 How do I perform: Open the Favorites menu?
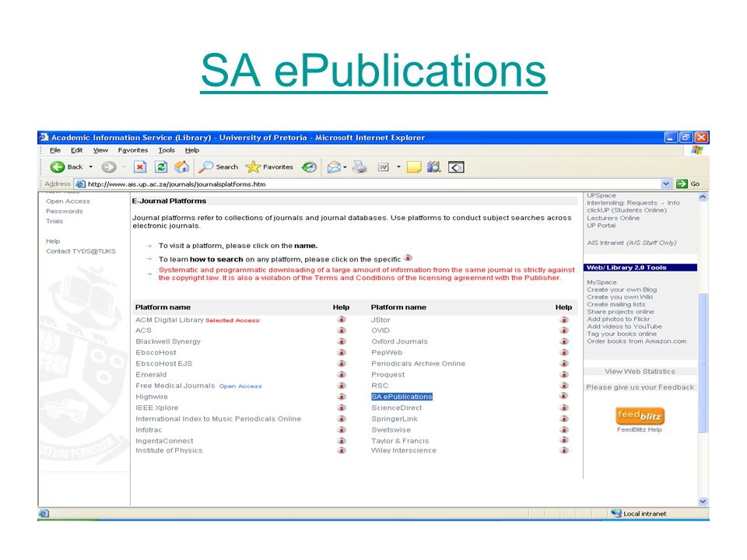(133, 150)
